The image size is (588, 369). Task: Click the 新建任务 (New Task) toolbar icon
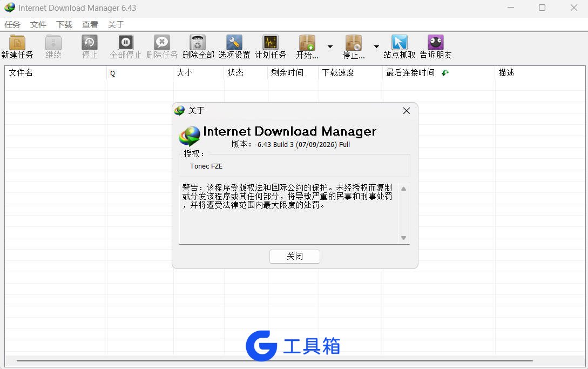[17, 43]
